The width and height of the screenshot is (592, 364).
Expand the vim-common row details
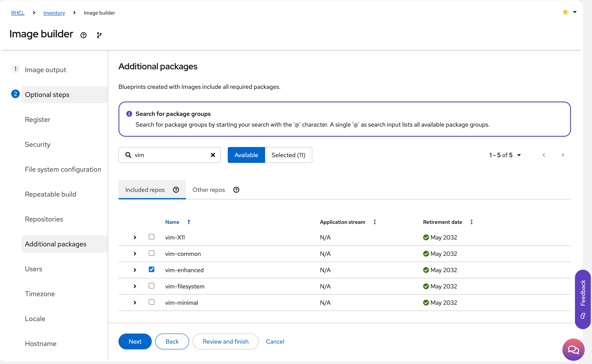pyautogui.click(x=135, y=254)
